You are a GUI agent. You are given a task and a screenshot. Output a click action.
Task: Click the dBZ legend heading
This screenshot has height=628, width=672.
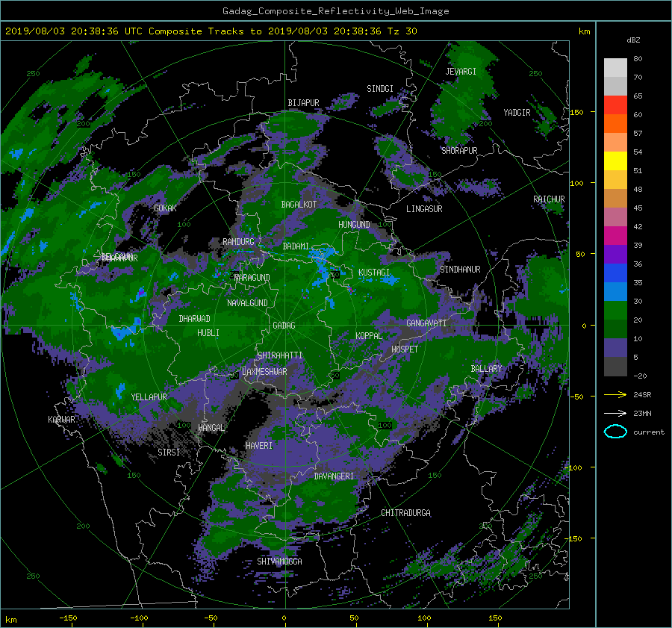[x=633, y=40]
